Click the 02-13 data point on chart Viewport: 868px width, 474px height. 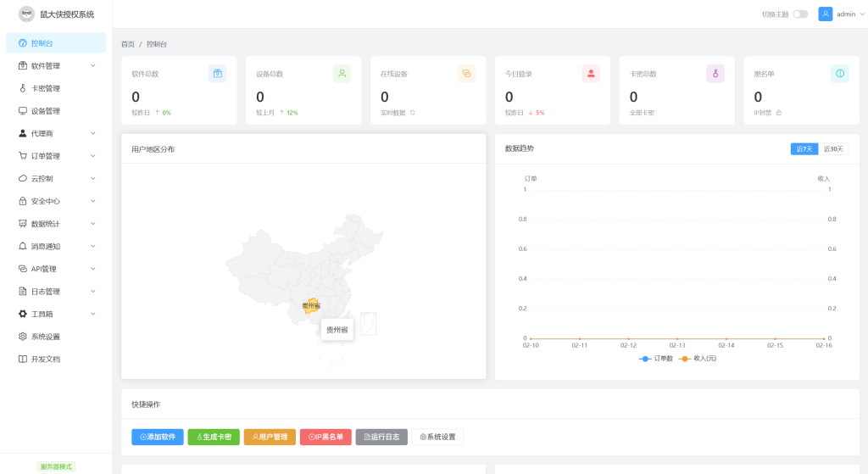[x=677, y=338]
